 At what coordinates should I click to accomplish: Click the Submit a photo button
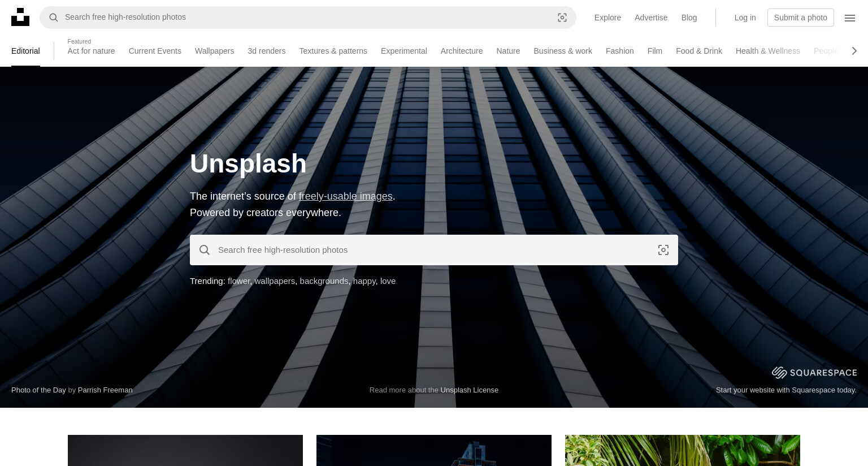[800, 18]
